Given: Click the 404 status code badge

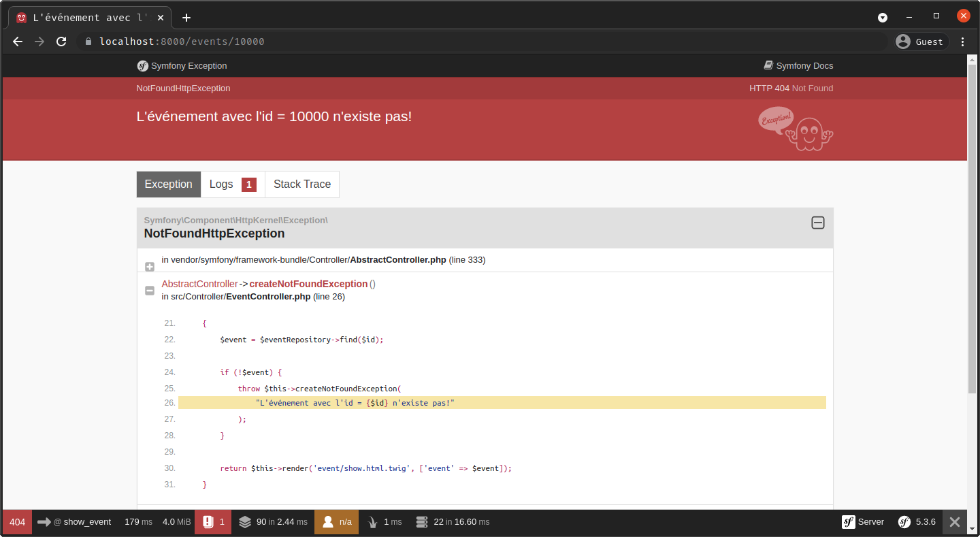Looking at the screenshot, I should tap(18, 522).
